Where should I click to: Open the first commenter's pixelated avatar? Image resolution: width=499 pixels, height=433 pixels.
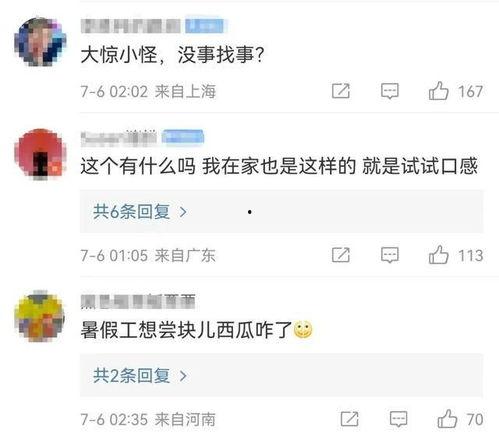[40, 41]
